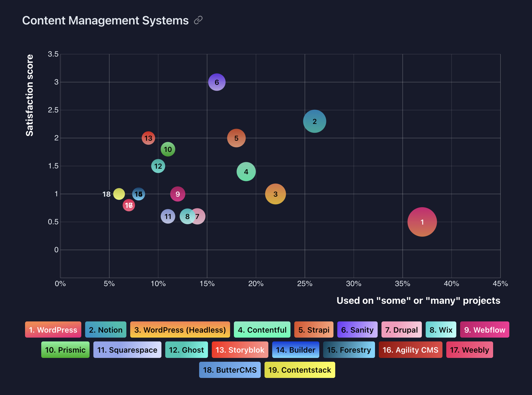Screen dimensions: 532x395
Task: Click the Used on "some" or "many" projects label
Action: click(418, 301)
